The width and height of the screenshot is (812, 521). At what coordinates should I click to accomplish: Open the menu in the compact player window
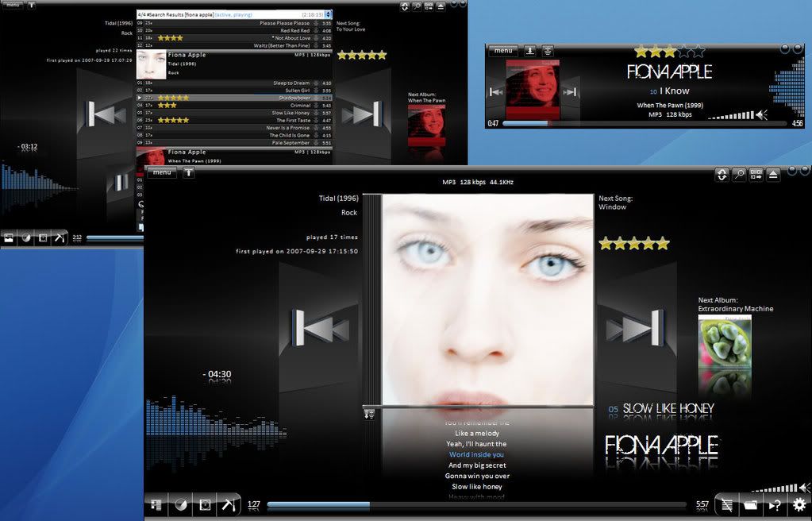503,51
